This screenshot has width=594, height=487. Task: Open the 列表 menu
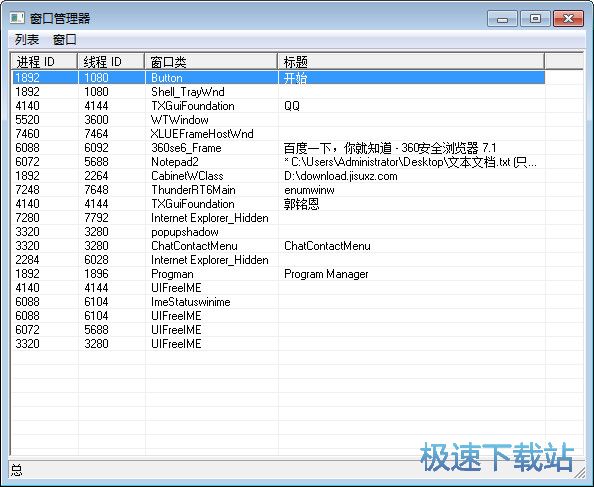tap(27, 39)
